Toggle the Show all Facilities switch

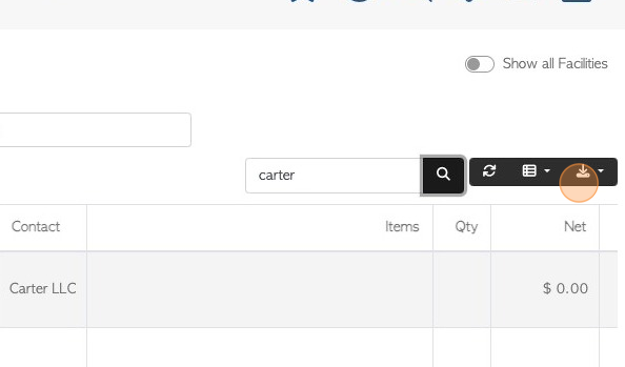[480, 64]
